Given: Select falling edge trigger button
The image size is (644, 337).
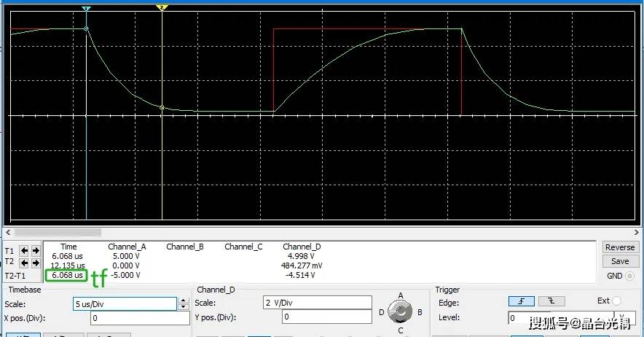Looking at the screenshot, I should point(550,302).
